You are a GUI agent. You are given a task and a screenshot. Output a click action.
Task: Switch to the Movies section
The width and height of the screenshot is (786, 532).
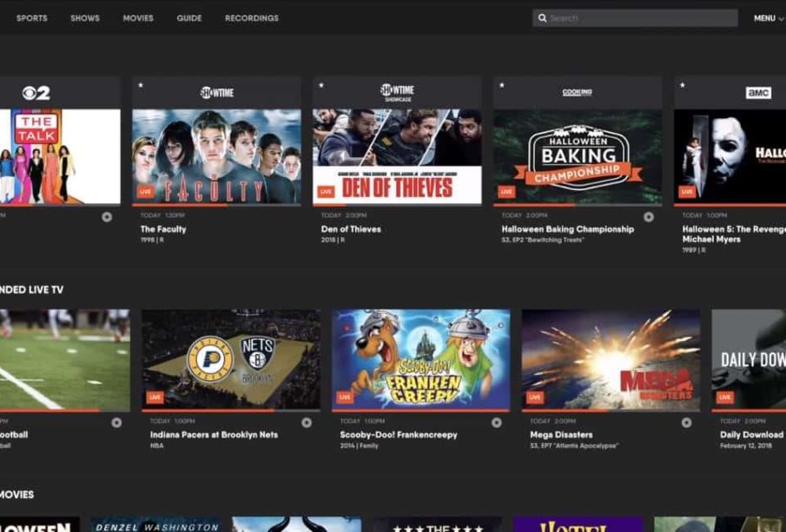(138, 18)
